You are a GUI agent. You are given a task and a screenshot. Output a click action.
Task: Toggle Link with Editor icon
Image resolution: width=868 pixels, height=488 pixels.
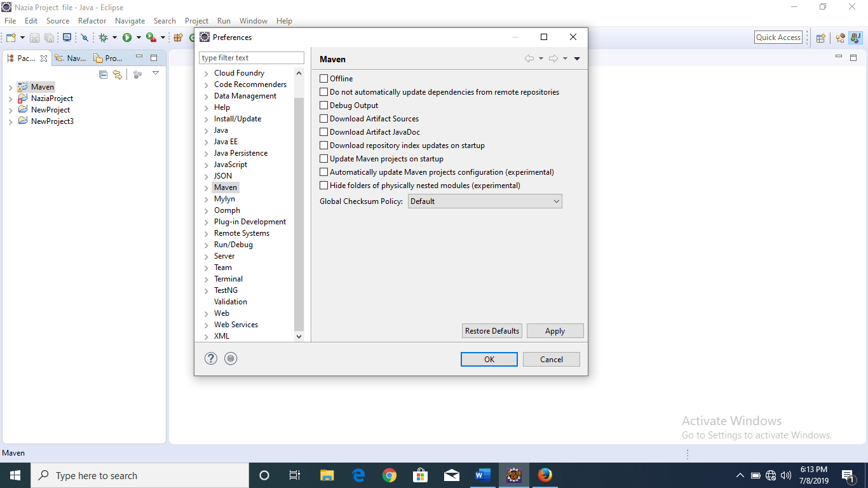[118, 74]
